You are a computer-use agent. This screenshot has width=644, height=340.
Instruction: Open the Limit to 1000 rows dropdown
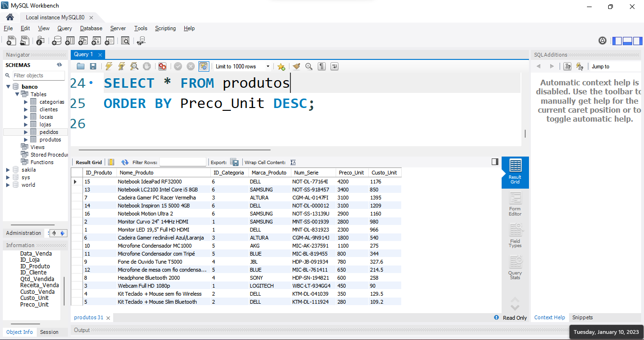click(243, 66)
